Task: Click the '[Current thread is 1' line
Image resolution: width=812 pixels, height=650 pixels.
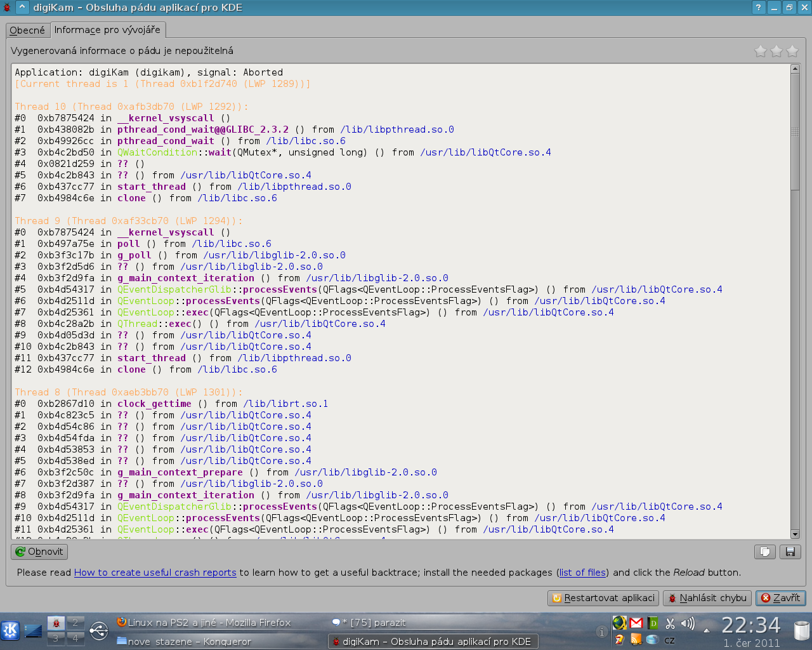Action: click(162, 84)
